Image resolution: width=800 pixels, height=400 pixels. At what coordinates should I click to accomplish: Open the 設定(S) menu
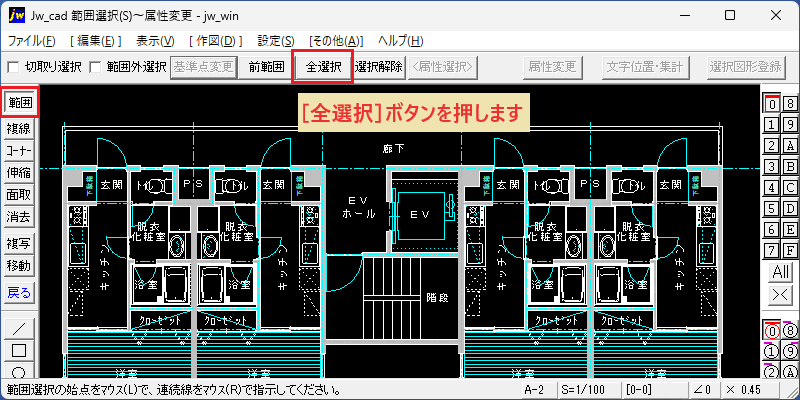click(x=276, y=41)
